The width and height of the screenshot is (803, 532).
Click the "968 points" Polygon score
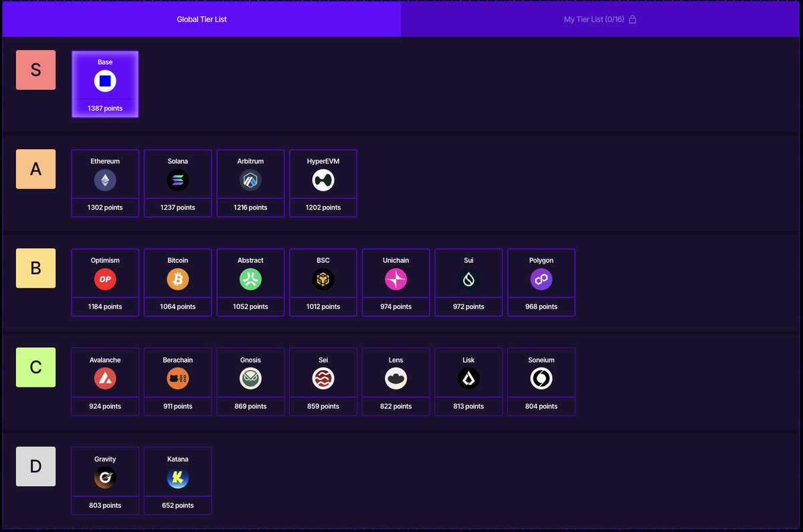pos(541,306)
